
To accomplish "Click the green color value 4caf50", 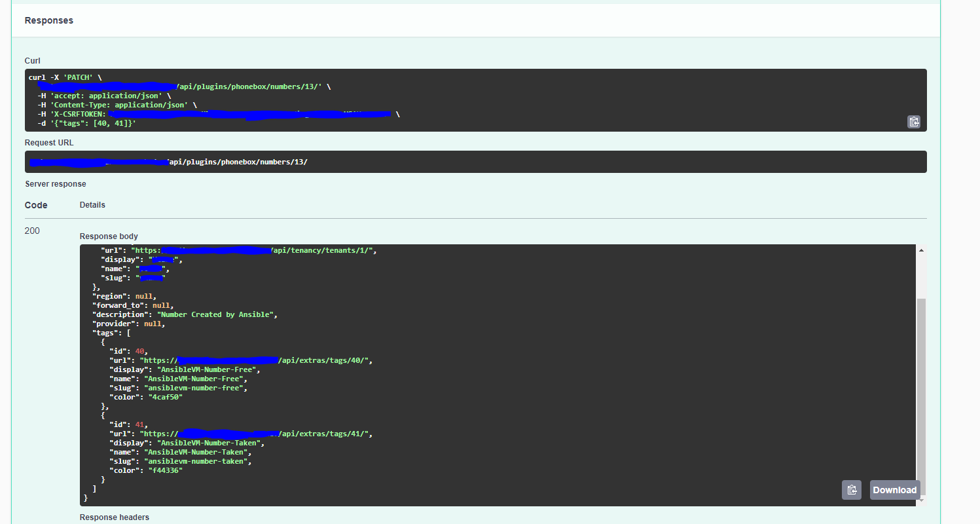I will 164,396.
